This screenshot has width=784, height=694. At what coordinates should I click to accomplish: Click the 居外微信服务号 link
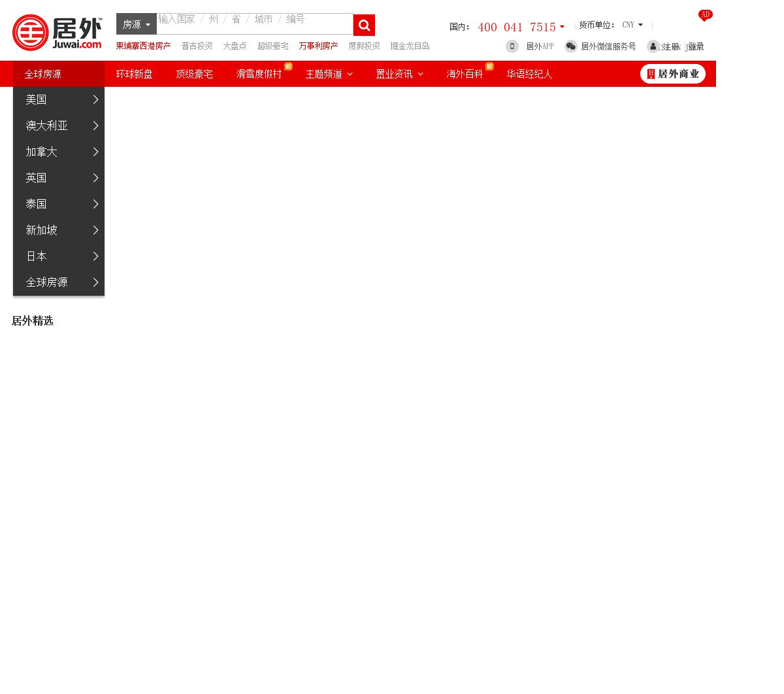tap(609, 47)
